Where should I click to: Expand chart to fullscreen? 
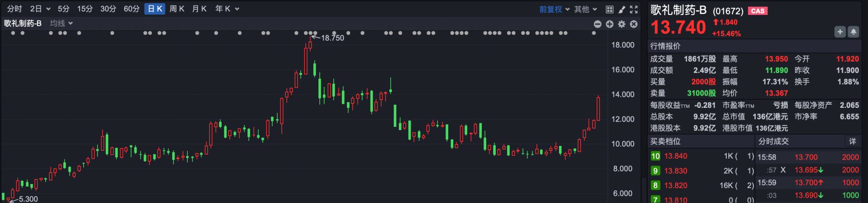click(634, 9)
